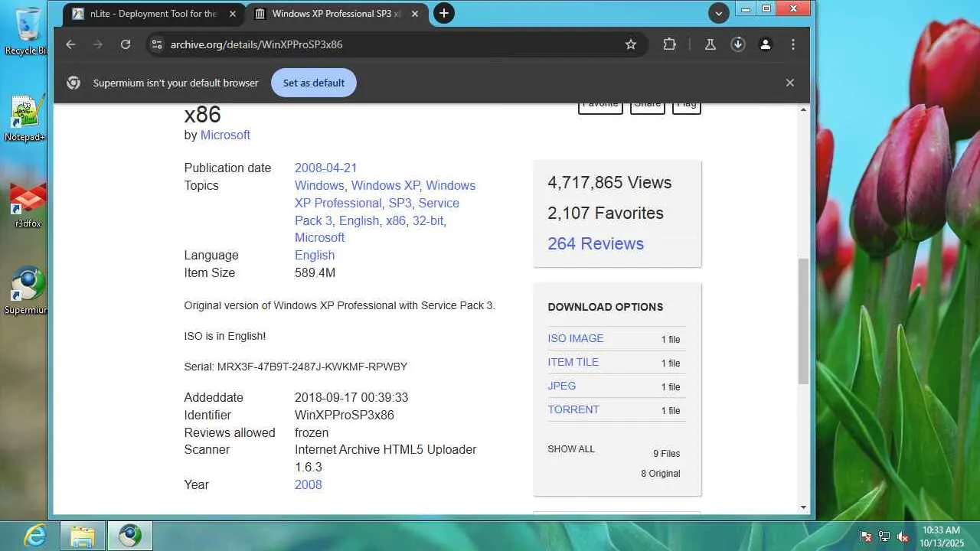Viewport: 980px width, 551px height.
Task: Click the Microsoft topic link under Topics
Action: (x=319, y=237)
